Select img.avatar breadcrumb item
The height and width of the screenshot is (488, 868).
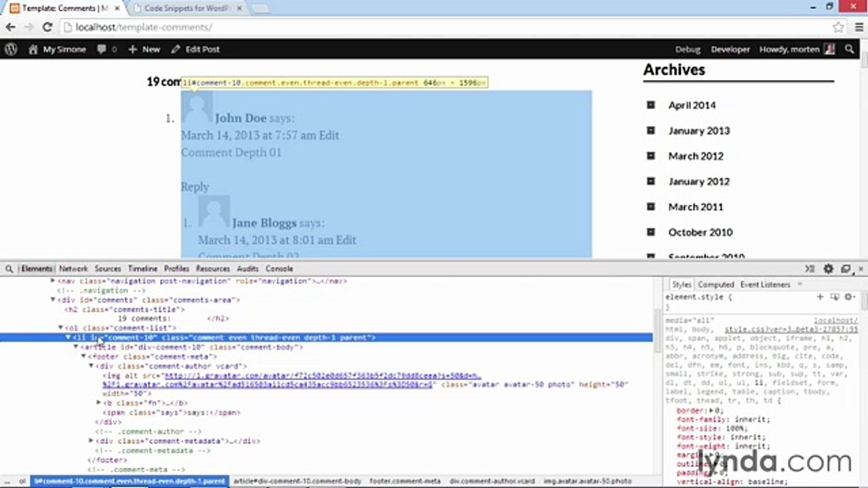587,481
